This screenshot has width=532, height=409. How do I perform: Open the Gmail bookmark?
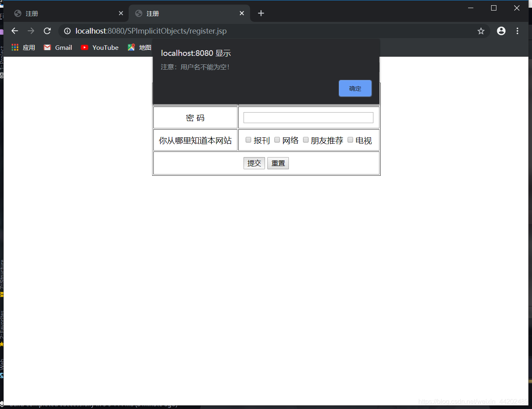pos(58,47)
